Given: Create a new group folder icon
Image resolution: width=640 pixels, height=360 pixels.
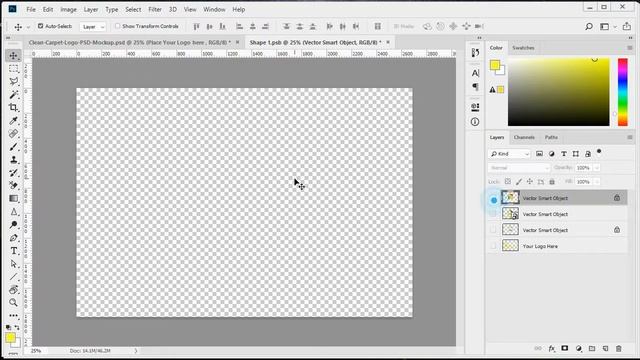Looking at the screenshot, I should click(592, 349).
